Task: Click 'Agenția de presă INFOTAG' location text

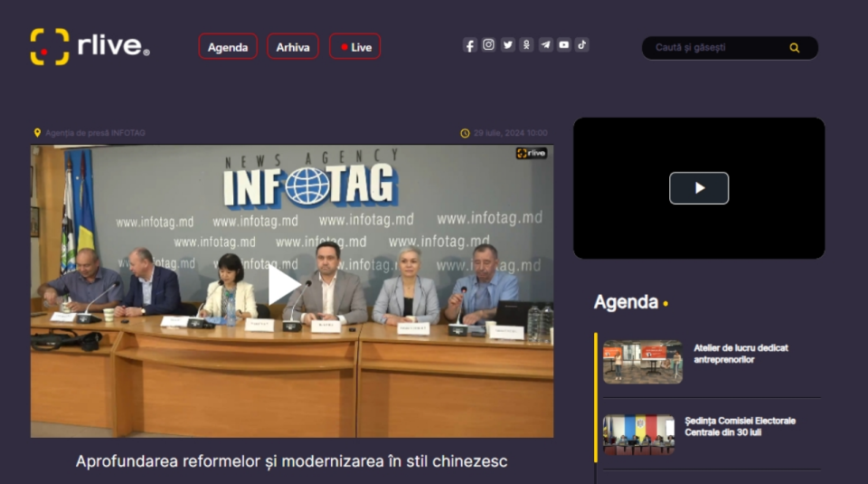Action: [x=95, y=133]
